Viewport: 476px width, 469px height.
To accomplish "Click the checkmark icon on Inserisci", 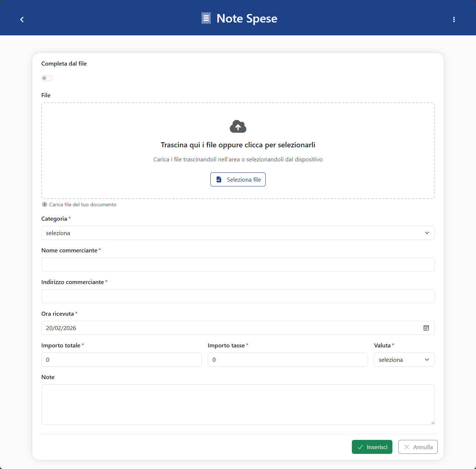I will [x=360, y=447].
